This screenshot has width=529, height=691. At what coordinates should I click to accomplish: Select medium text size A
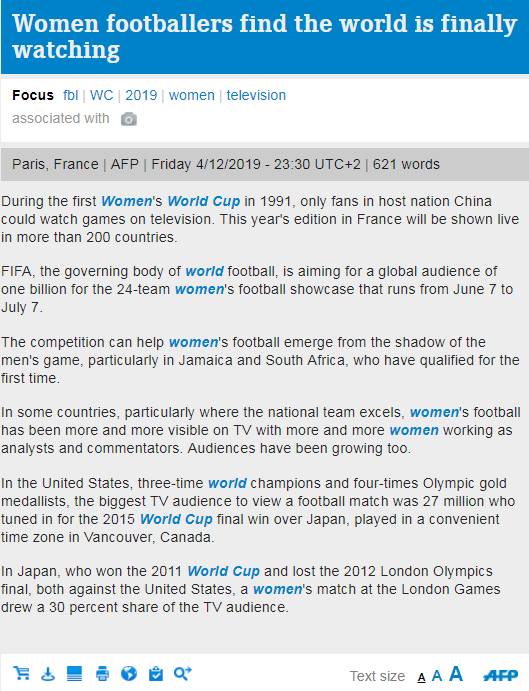click(x=437, y=676)
